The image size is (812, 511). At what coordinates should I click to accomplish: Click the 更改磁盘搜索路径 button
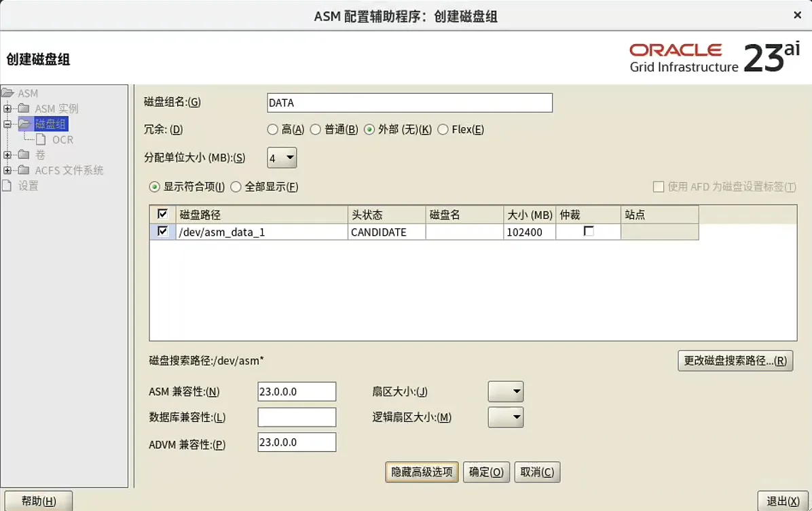[735, 360]
